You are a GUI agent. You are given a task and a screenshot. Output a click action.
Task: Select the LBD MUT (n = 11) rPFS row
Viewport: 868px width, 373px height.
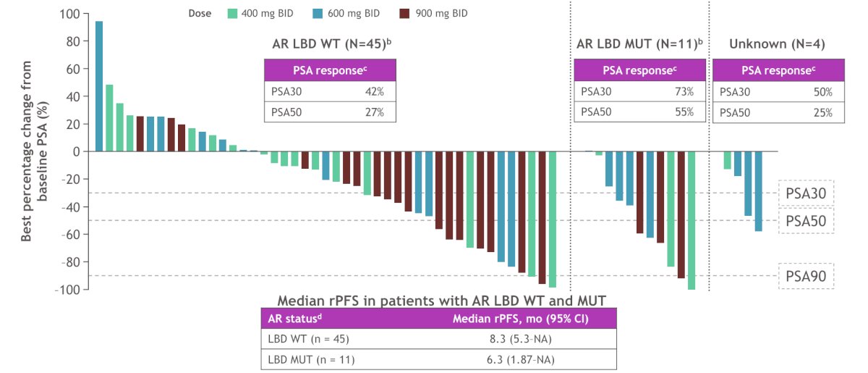pos(438,359)
